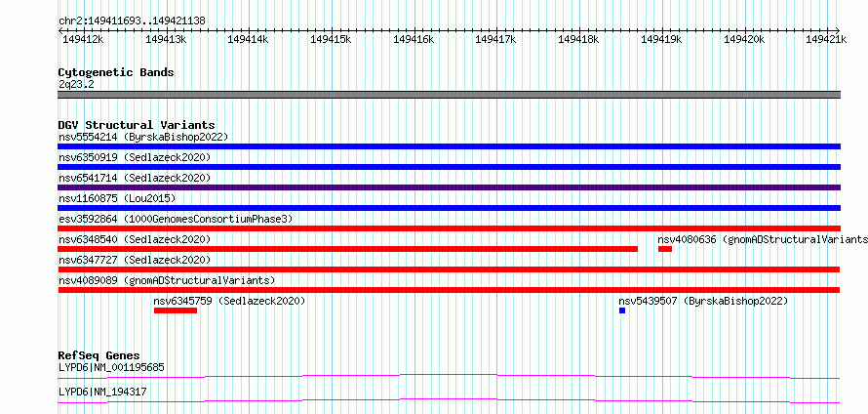Image resolution: width=868 pixels, height=414 pixels.
Task: Select the purple nsv6541714 variant bar
Action: coord(449,187)
